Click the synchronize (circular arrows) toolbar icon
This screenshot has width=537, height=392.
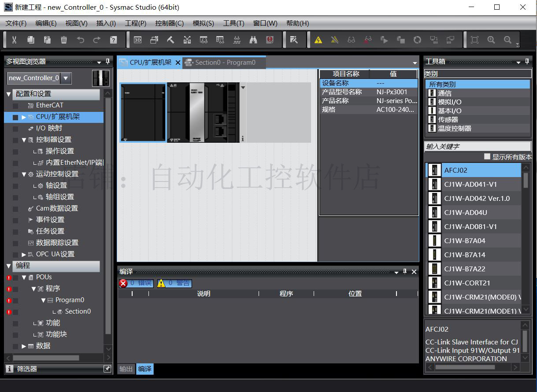pyautogui.click(x=417, y=39)
